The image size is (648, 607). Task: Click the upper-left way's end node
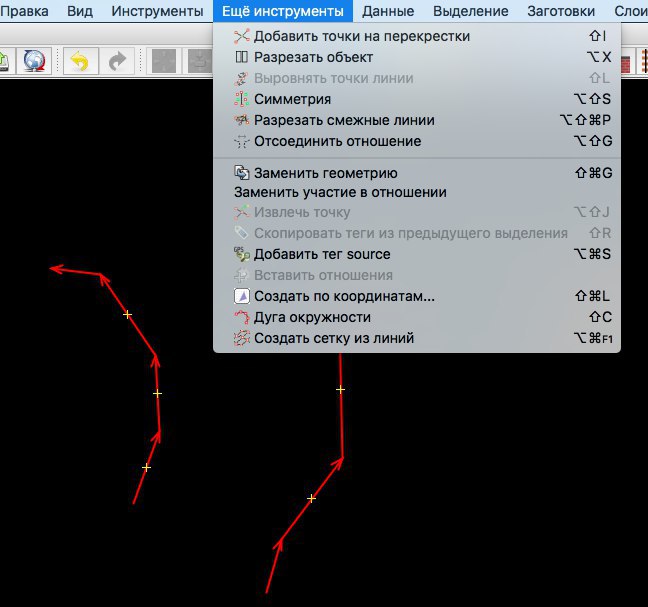(x=51, y=269)
